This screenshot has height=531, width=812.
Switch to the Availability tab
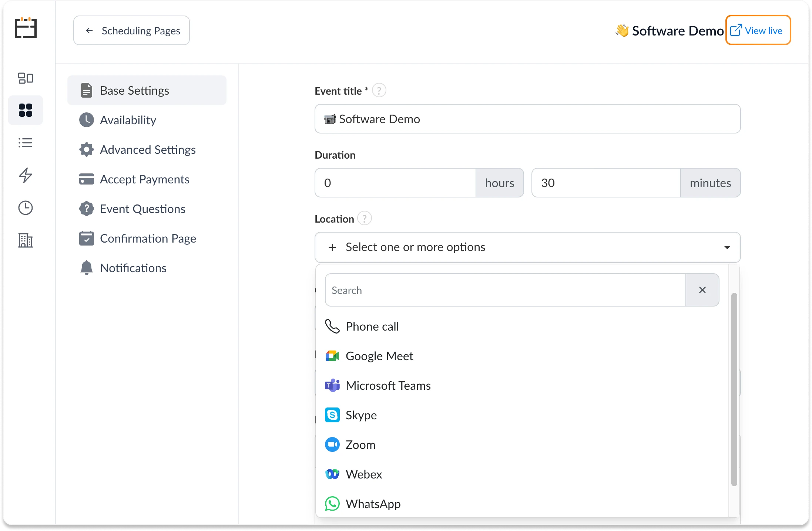(x=128, y=120)
